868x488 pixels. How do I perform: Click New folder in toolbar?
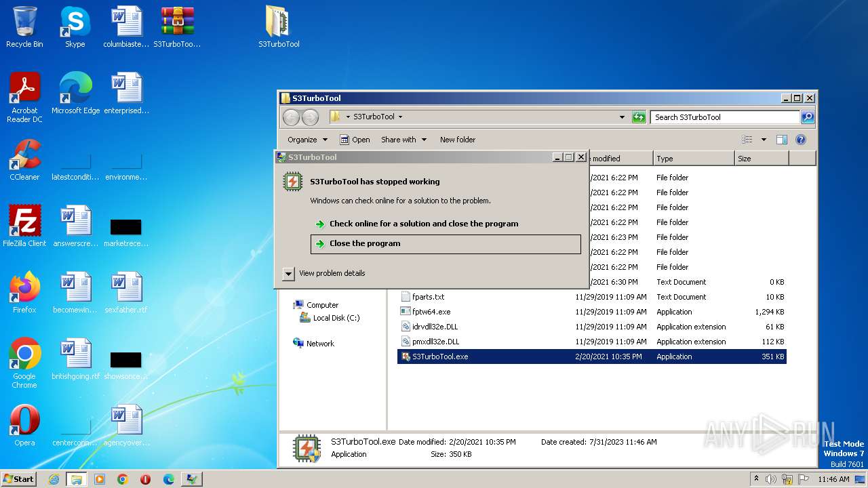pyautogui.click(x=458, y=140)
